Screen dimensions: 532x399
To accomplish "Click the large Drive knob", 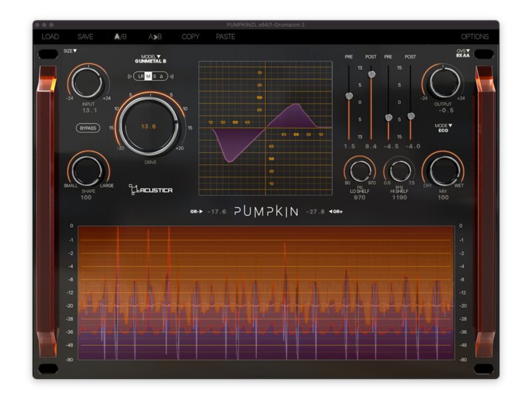I will [149, 126].
